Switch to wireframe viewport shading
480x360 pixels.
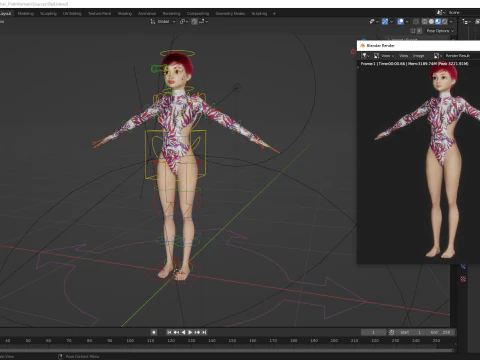coord(425,21)
